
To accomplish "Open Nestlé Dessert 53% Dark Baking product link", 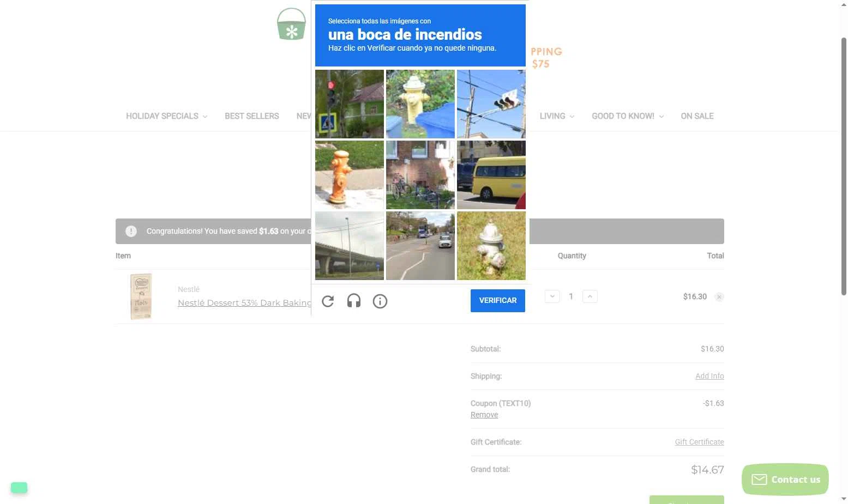I will click(244, 303).
